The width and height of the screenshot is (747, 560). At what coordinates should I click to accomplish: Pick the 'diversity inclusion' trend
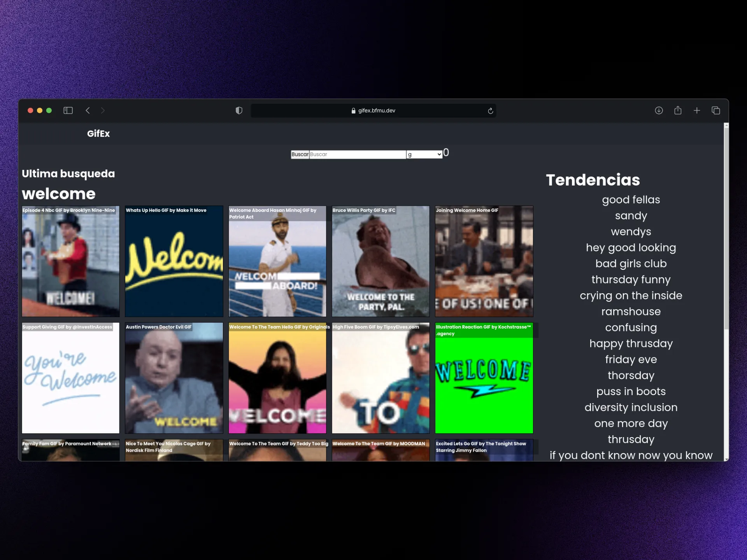(631, 407)
